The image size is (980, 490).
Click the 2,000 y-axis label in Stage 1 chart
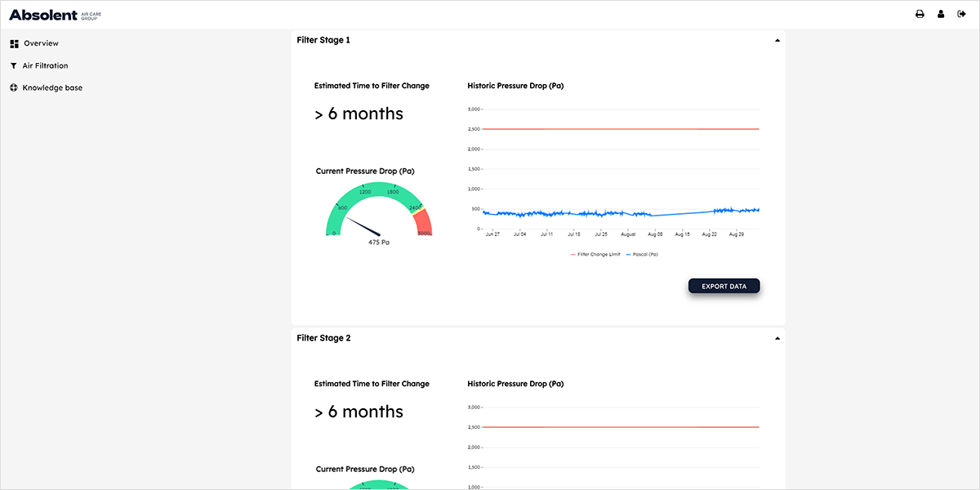coord(473,149)
